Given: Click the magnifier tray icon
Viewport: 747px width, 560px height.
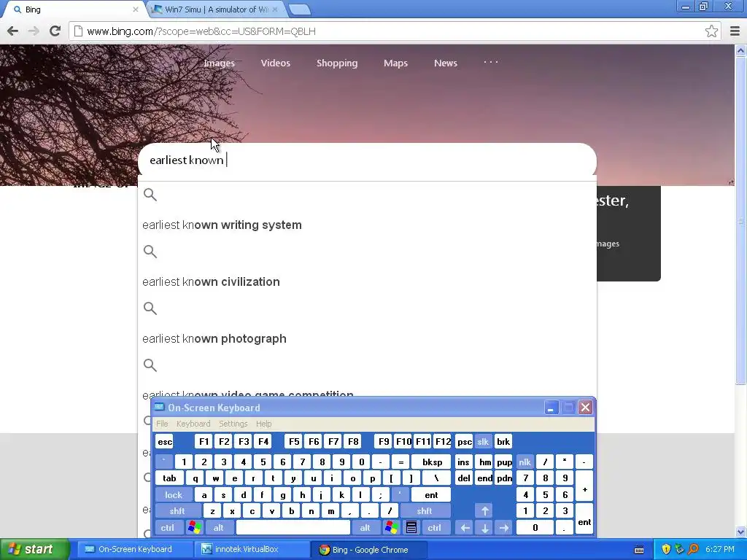Looking at the screenshot, I should coord(693,549).
